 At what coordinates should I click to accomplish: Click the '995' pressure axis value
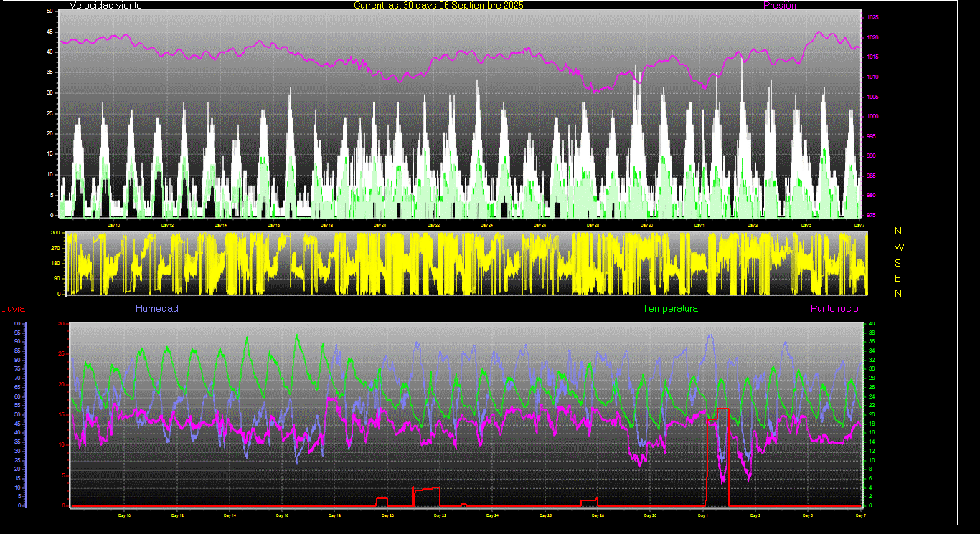pyautogui.click(x=871, y=136)
